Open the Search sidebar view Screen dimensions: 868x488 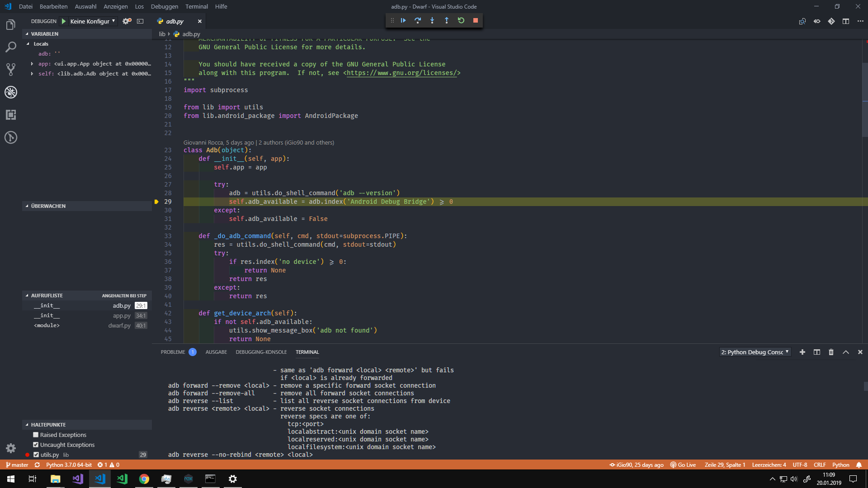11,47
